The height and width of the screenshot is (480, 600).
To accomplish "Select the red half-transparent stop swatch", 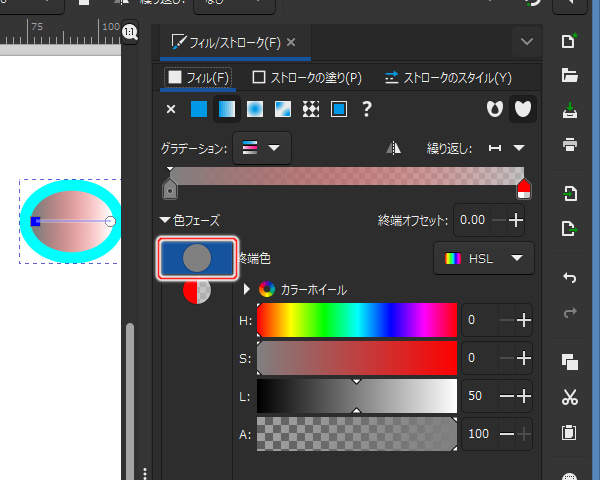I will (197, 290).
